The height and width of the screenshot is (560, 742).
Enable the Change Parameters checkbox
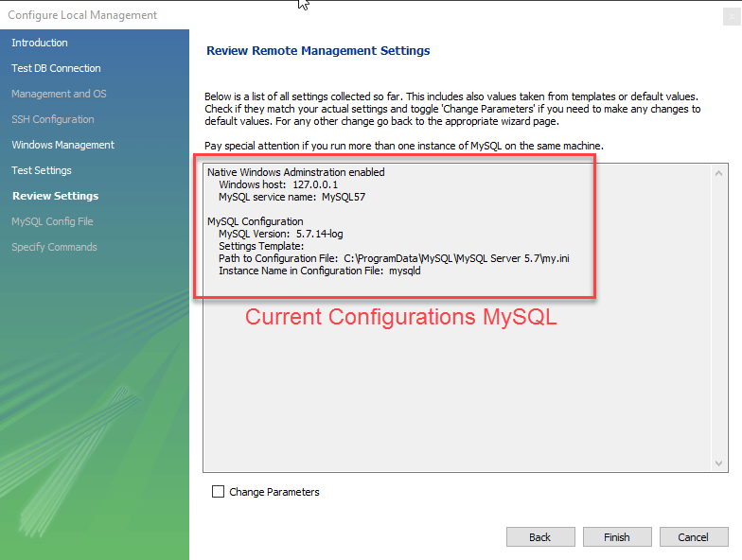(x=219, y=492)
